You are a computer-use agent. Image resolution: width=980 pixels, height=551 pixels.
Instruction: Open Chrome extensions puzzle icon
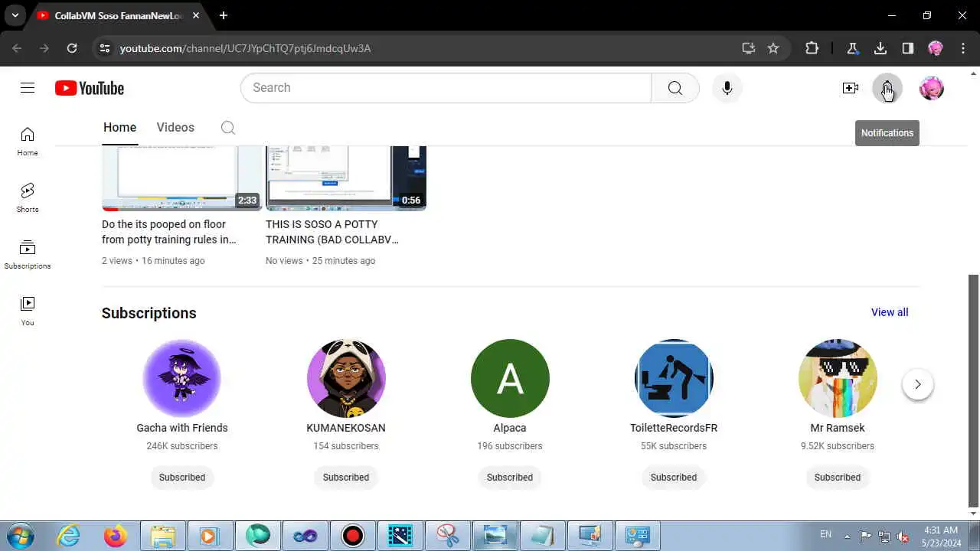pyautogui.click(x=812, y=48)
